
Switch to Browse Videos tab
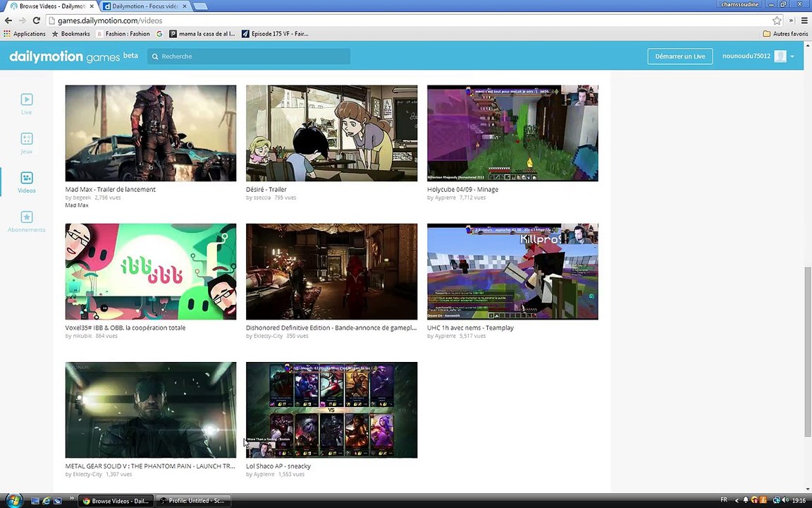[51, 6]
